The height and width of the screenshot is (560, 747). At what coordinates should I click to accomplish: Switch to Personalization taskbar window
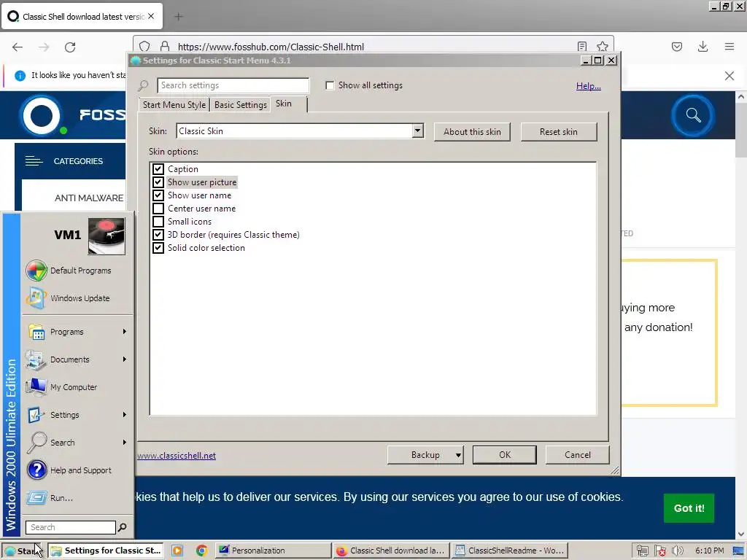click(273, 551)
